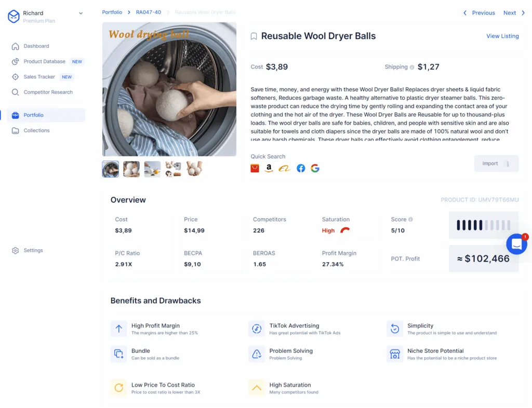The width and height of the screenshot is (532, 408).
Task: Select the Dashboard home icon in sidebar
Action: click(x=16, y=46)
